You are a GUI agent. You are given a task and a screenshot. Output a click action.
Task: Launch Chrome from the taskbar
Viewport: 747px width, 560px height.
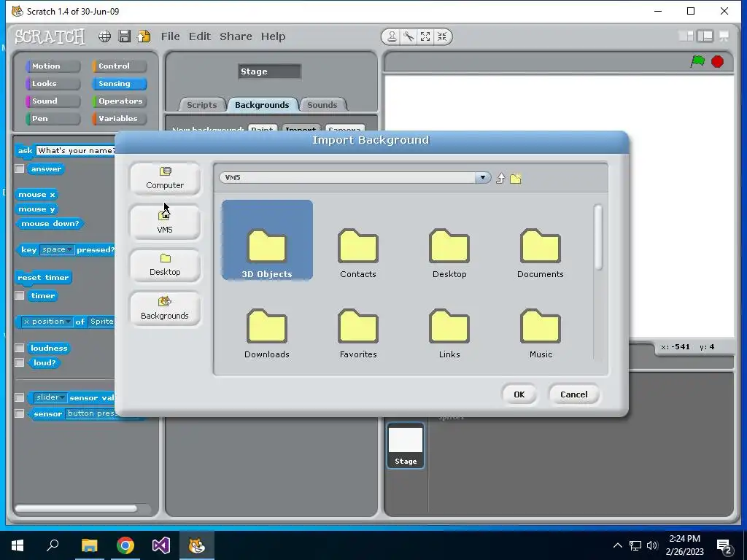tap(125, 545)
